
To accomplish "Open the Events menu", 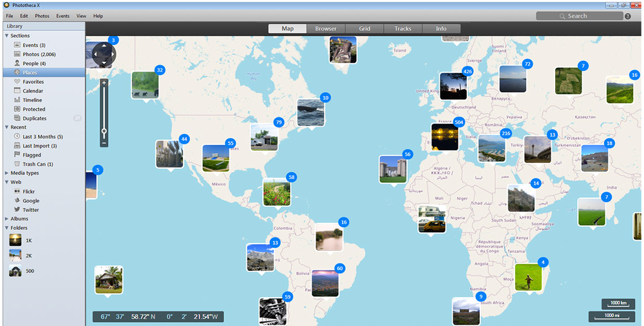I will click(x=63, y=16).
